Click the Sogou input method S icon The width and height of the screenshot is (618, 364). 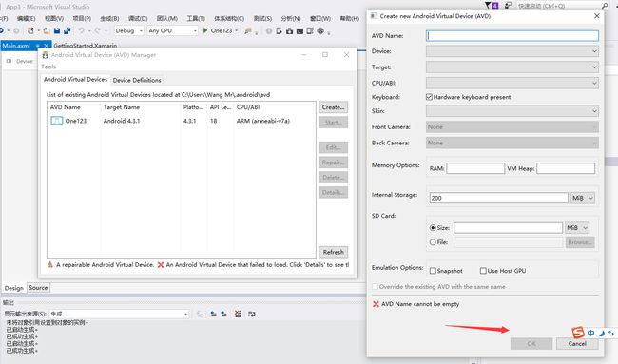pyautogui.click(x=578, y=333)
